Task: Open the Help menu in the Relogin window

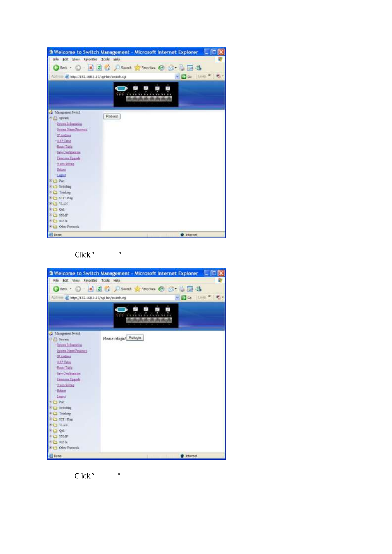Action: (117, 280)
